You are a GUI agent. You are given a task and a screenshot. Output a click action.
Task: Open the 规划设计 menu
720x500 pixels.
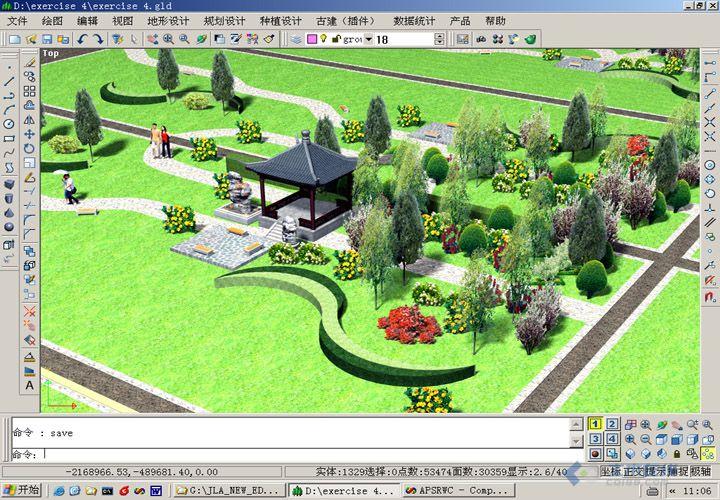(225, 21)
